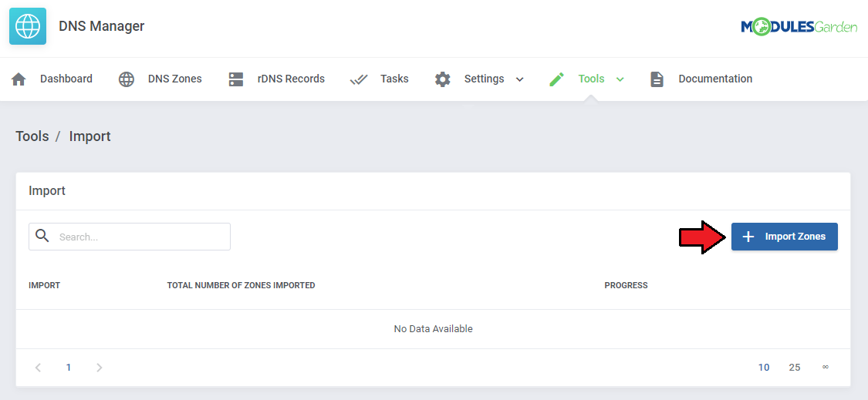The height and width of the screenshot is (400, 868).
Task: Show unlimited entries with infinity option
Action: (x=826, y=367)
